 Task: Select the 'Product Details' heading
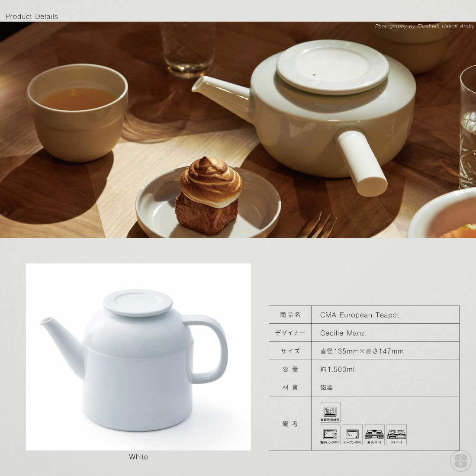(32, 16)
